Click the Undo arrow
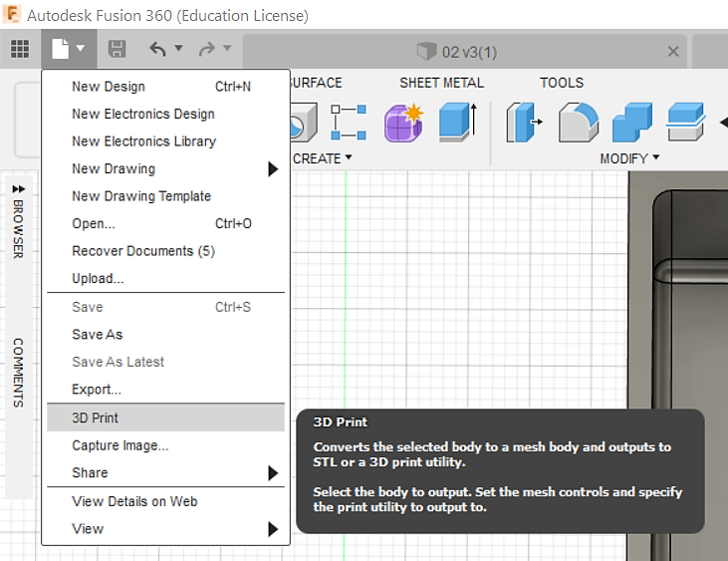 point(158,48)
